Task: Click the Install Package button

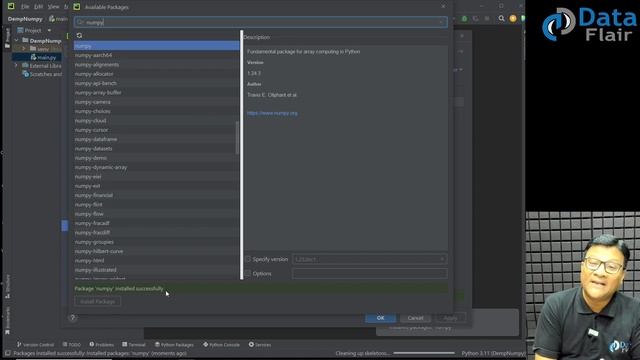Action: tap(98, 301)
